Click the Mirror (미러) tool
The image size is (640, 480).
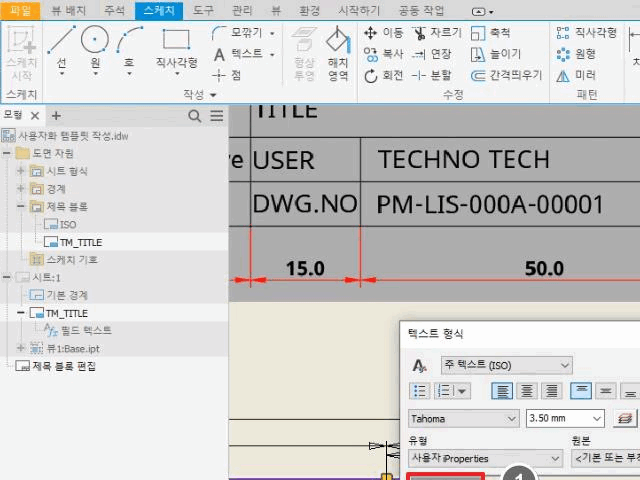[x=576, y=76]
